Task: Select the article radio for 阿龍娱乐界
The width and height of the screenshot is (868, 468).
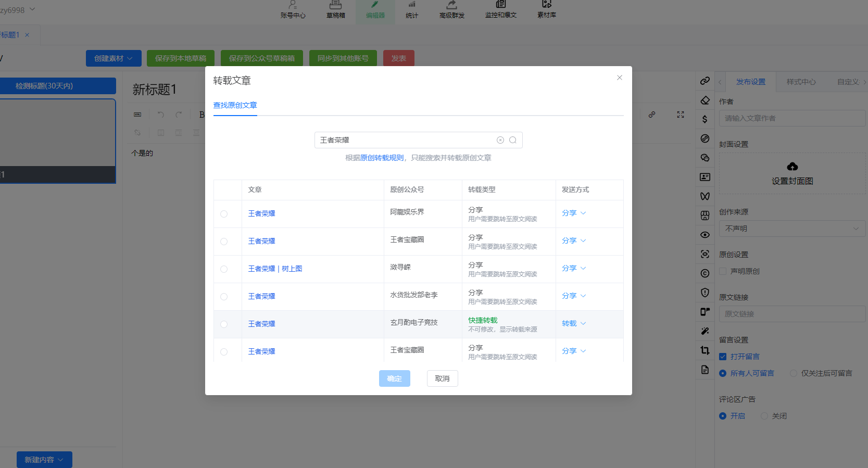Action: point(224,214)
